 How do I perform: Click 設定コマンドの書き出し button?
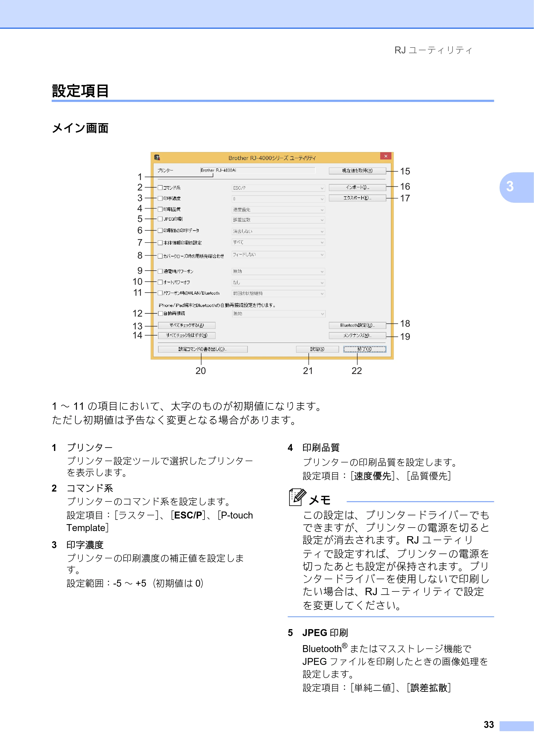[x=203, y=349]
